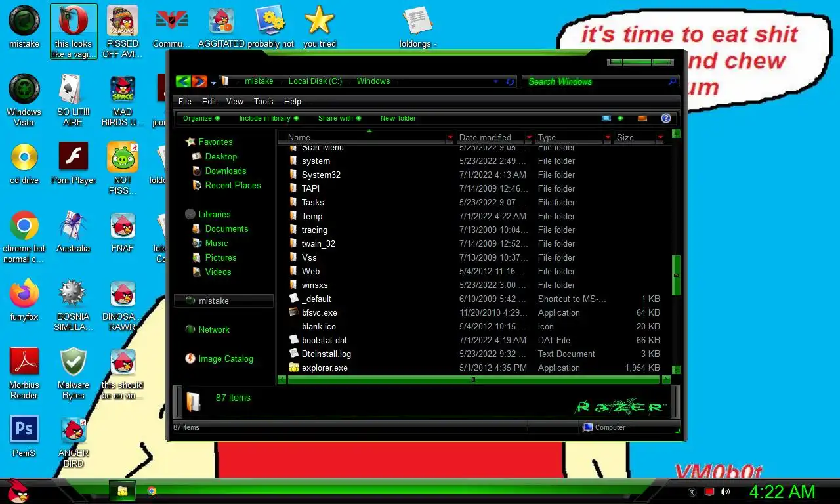The height and width of the screenshot is (504, 840).
Task: Open the Edit menu
Action: 209,102
